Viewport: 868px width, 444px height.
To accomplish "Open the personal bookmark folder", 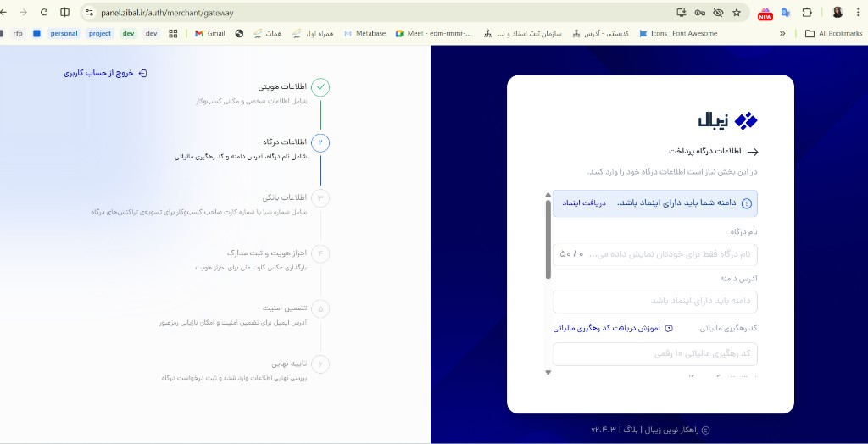I will 64,33.
